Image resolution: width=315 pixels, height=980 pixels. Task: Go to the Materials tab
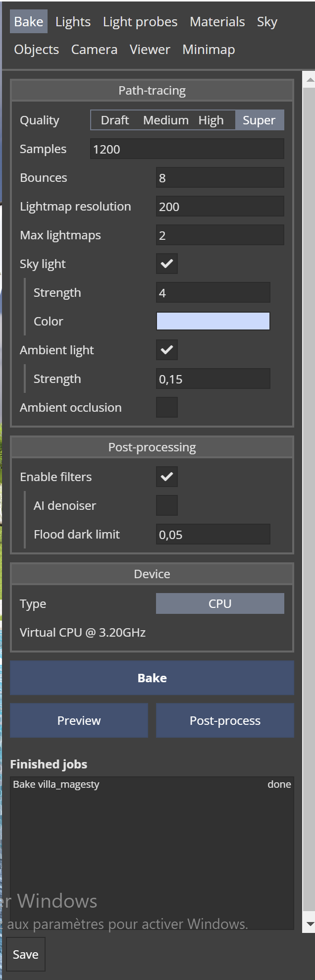coord(217,22)
